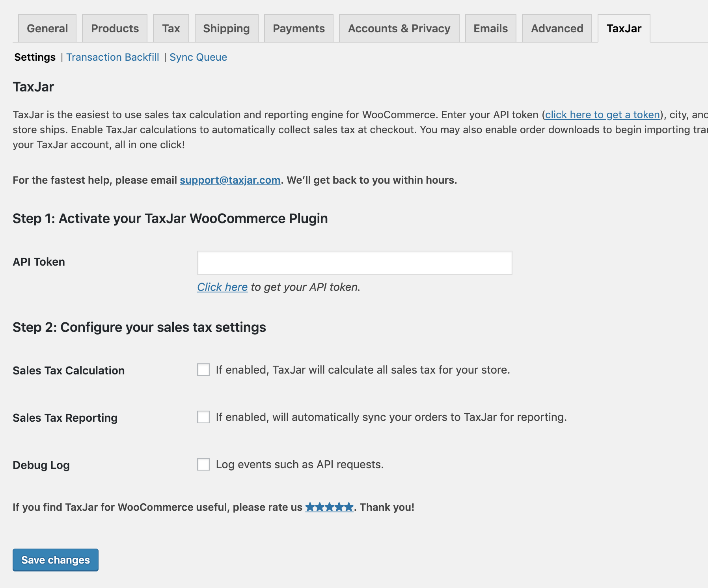
Task: Focus the API Token input field
Action: point(355,263)
